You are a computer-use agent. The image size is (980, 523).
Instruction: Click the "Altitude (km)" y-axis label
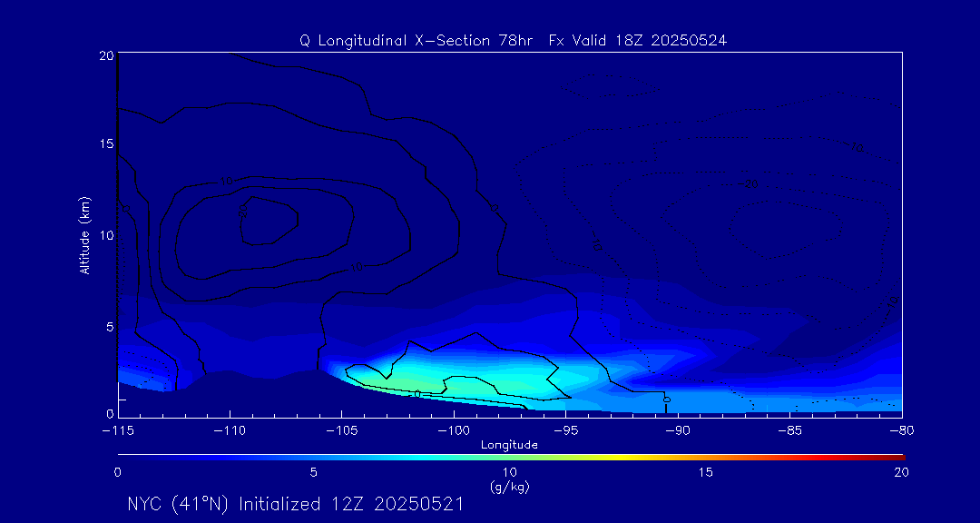point(83,234)
